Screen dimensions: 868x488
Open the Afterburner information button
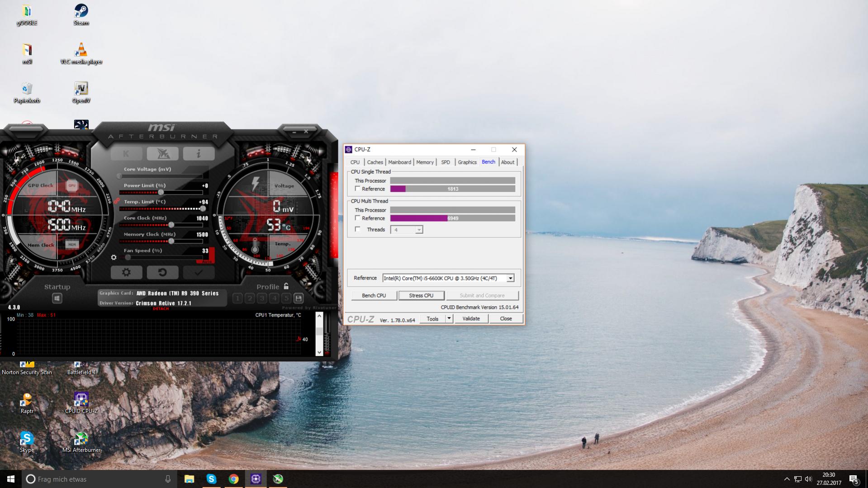point(199,154)
